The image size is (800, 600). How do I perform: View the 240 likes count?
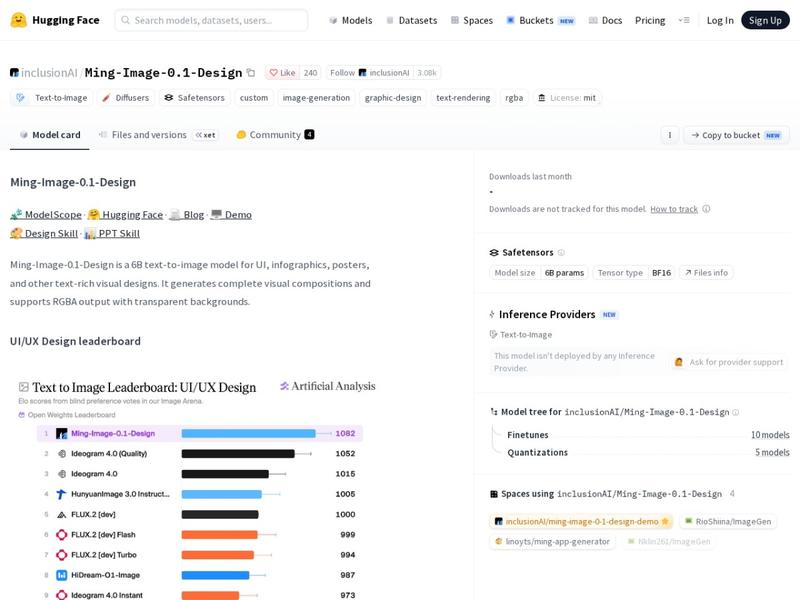[310, 73]
